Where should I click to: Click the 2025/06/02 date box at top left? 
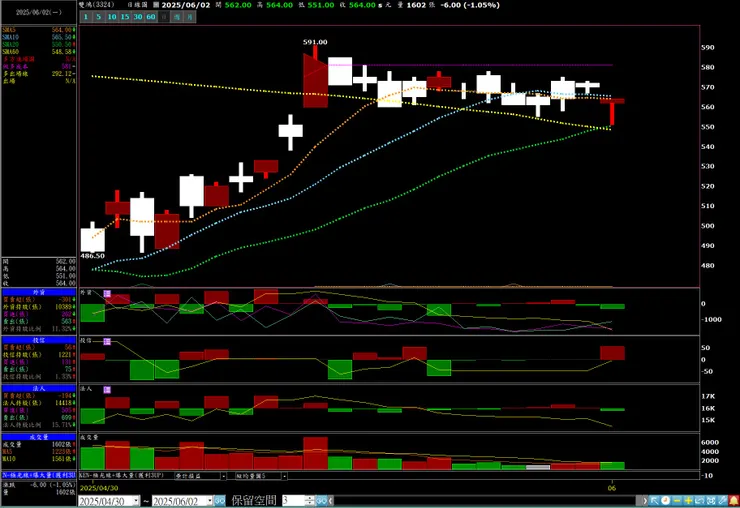(39, 12)
